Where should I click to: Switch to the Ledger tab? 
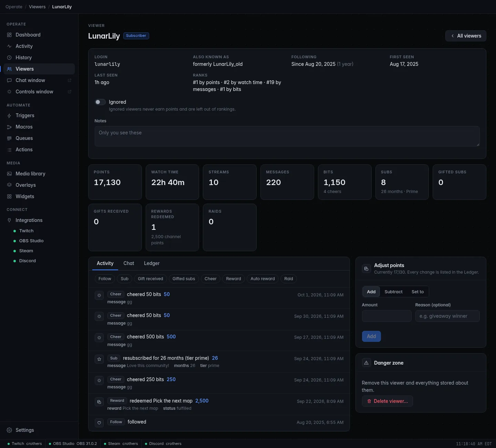(152, 263)
